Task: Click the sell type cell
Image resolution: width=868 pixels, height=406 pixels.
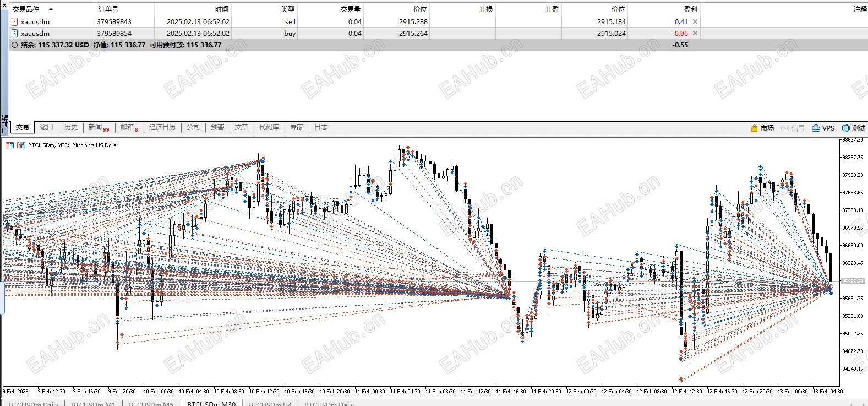Action: (x=290, y=21)
